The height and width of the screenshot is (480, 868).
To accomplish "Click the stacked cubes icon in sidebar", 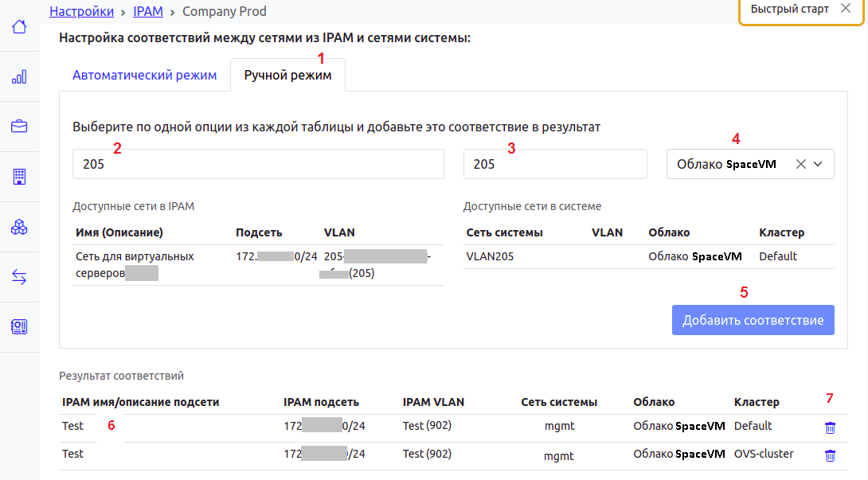I will point(19,228).
